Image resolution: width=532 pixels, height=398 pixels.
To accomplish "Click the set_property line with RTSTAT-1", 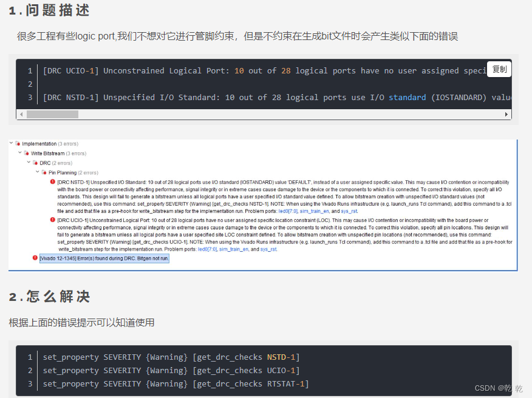I will click(176, 384).
